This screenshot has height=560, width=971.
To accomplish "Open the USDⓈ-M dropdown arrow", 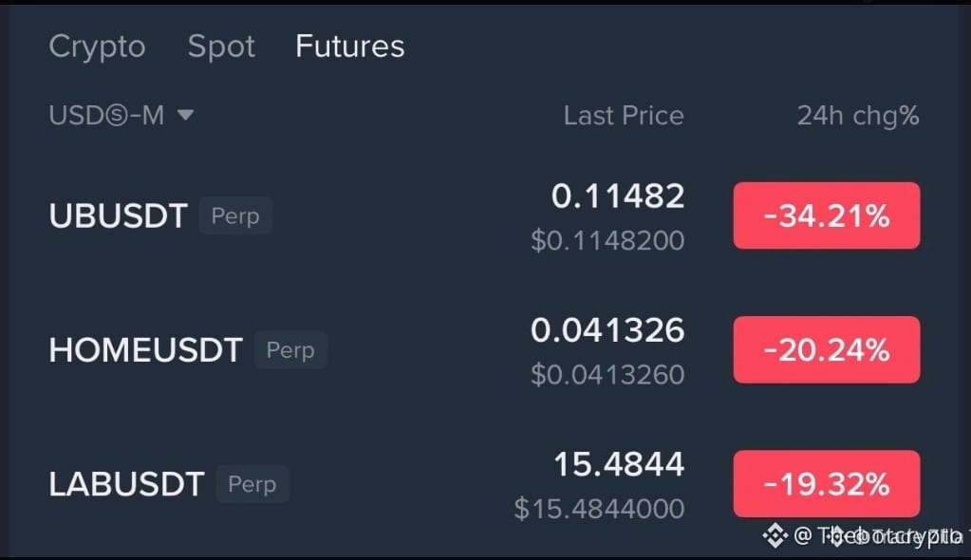I will click(185, 115).
